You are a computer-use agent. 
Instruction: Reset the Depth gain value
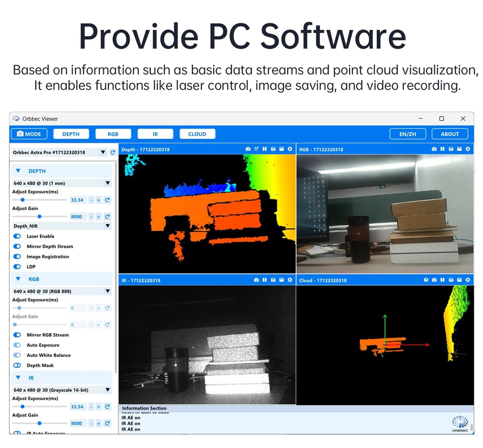pos(107,217)
